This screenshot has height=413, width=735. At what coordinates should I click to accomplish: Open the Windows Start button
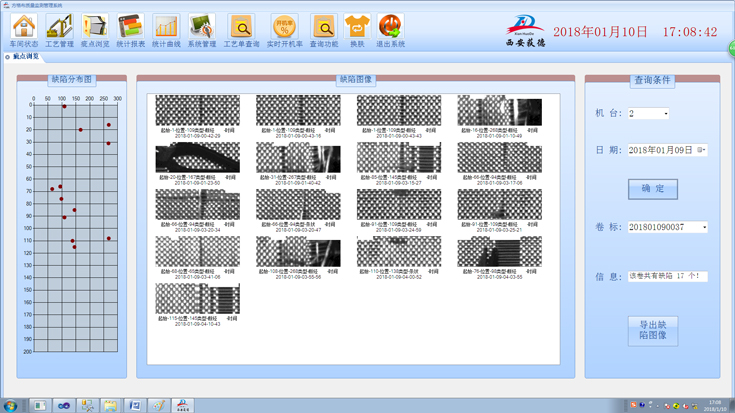coord(11,405)
